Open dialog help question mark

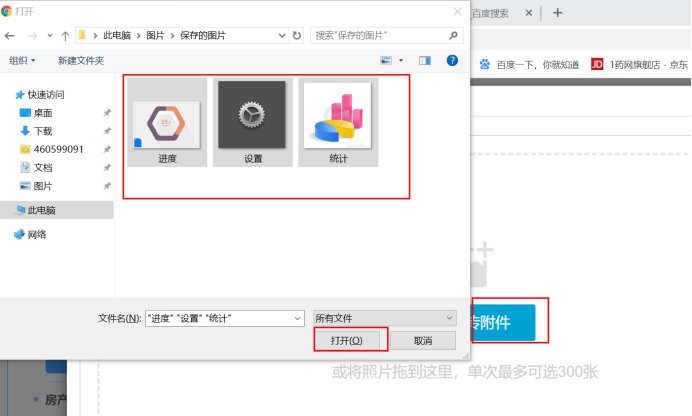click(452, 60)
